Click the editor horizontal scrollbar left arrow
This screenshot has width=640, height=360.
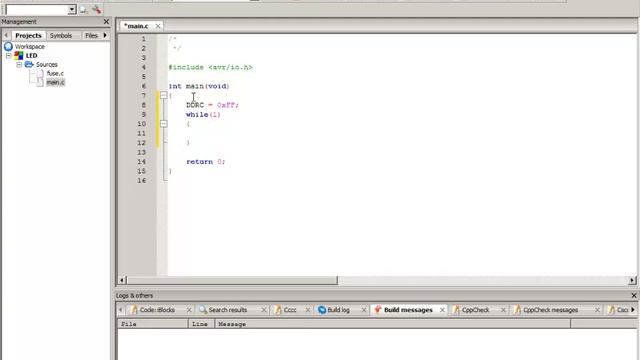coord(122,280)
